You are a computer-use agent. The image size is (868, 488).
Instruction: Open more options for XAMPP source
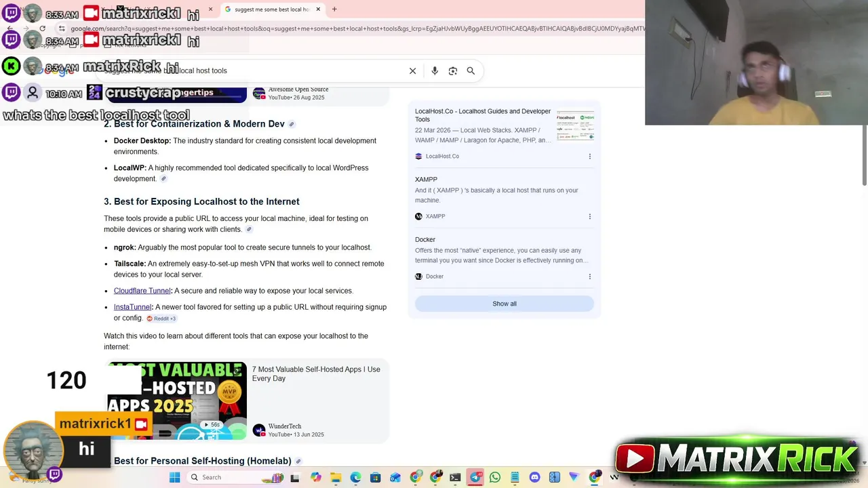[589, 217]
